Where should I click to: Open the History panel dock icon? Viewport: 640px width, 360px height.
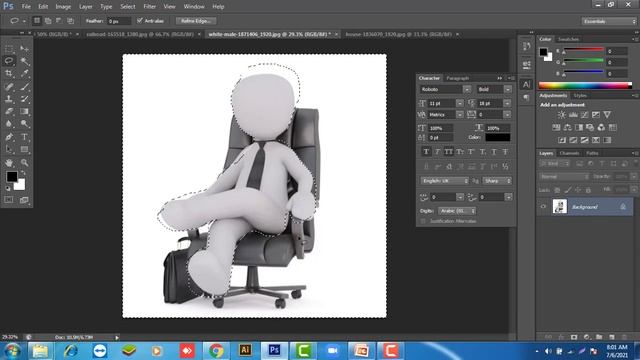point(527,46)
